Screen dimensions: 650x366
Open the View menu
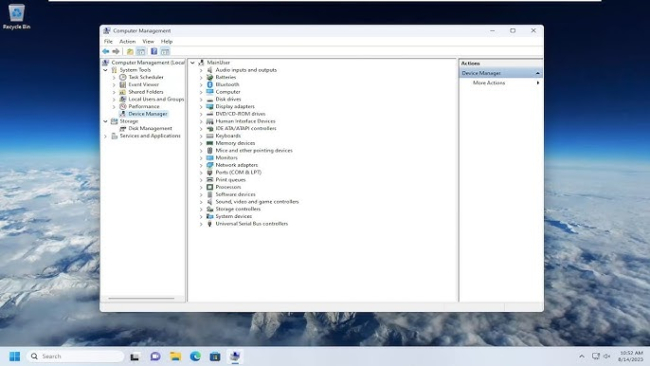point(148,41)
